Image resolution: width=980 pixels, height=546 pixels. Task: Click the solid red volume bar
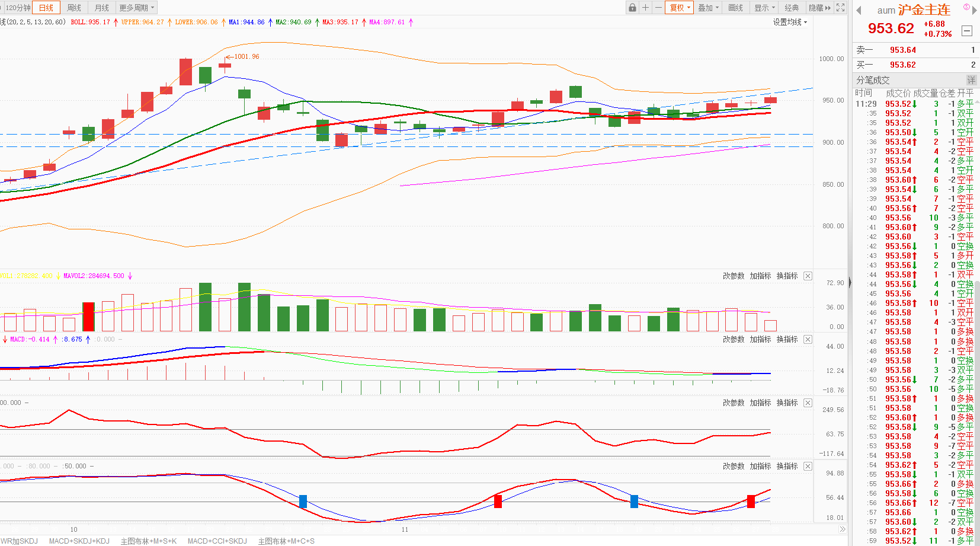[88, 317]
